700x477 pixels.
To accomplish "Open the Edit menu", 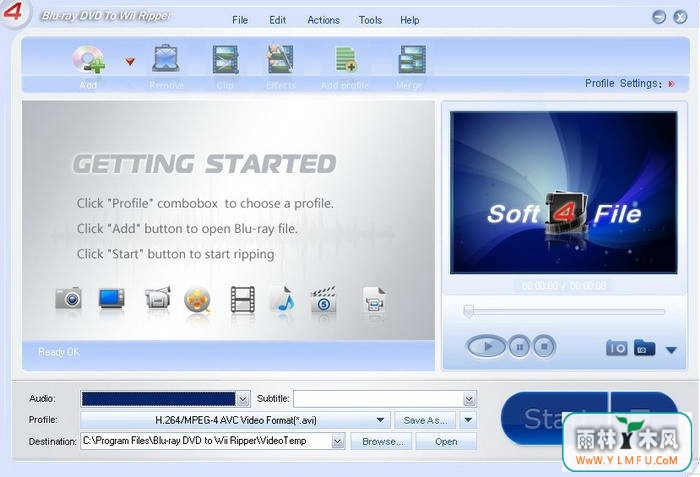I will (x=277, y=20).
